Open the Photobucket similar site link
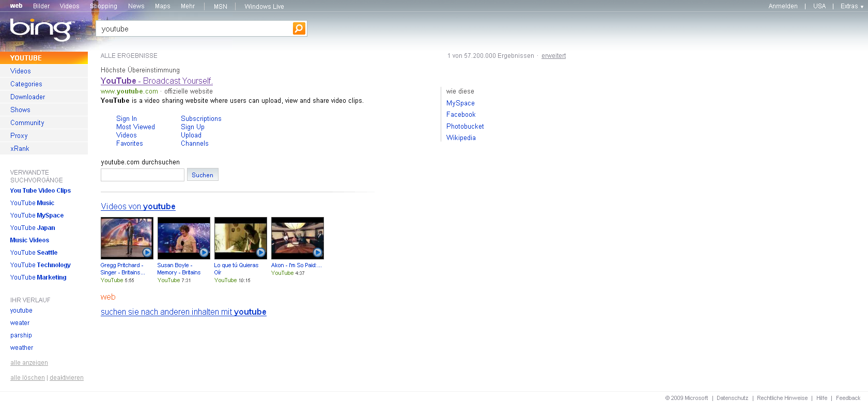Screen dimensions: 868x417 (465, 127)
